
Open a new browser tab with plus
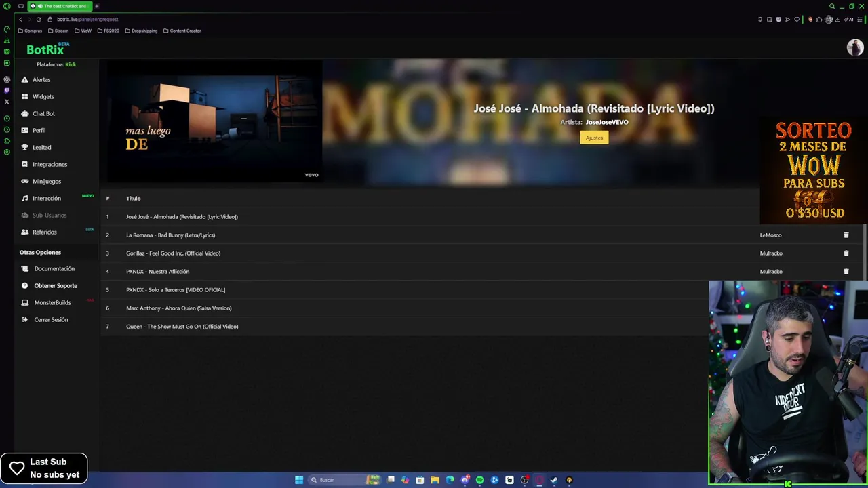pos(96,6)
